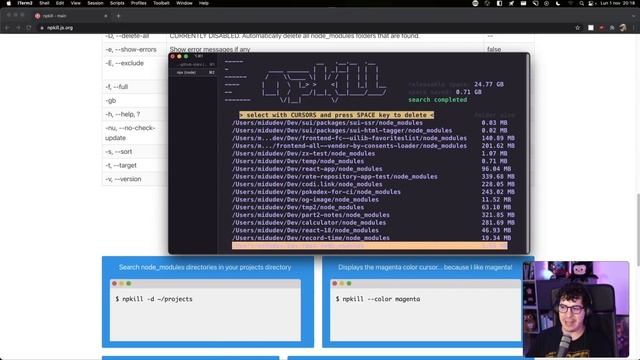The width and height of the screenshot is (640, 360).
Task: Open the Window menu
Action: pyautogui.click(x=184, y=3)
